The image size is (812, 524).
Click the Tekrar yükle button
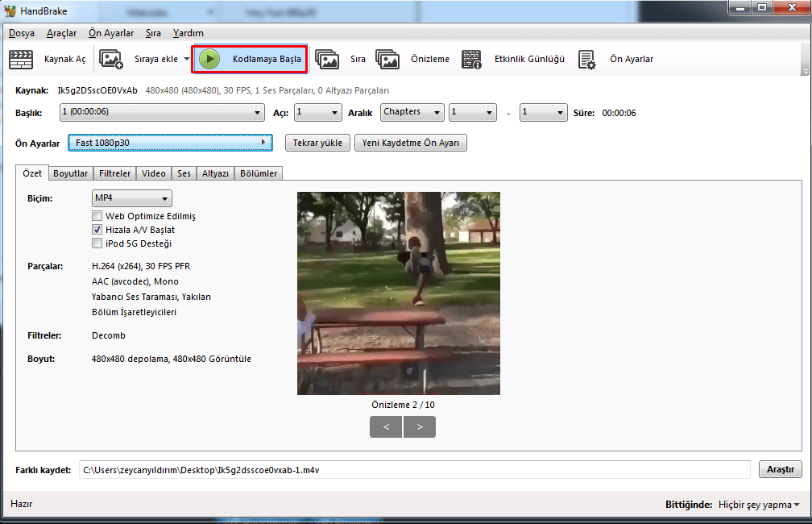point(317,143)
